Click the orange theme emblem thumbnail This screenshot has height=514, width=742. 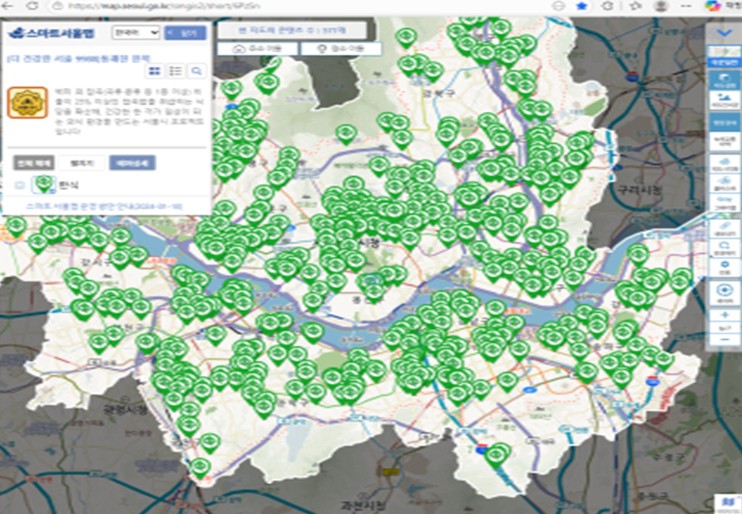point(27,103)
